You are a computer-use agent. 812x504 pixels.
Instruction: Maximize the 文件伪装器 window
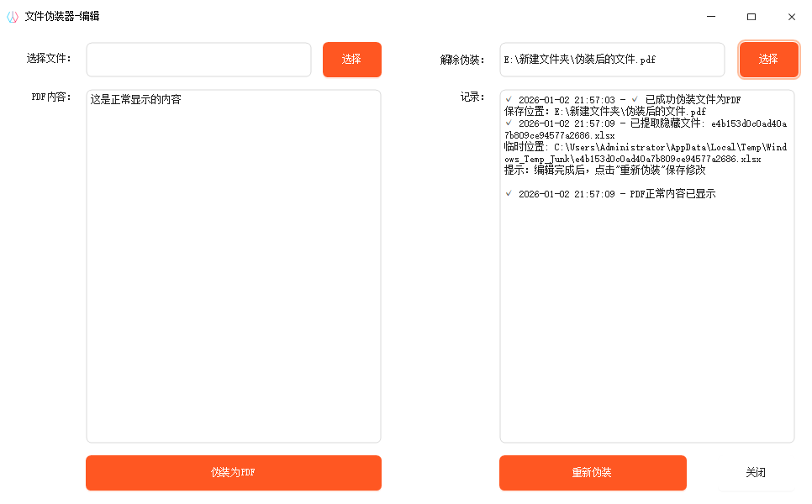click(751, 17)
